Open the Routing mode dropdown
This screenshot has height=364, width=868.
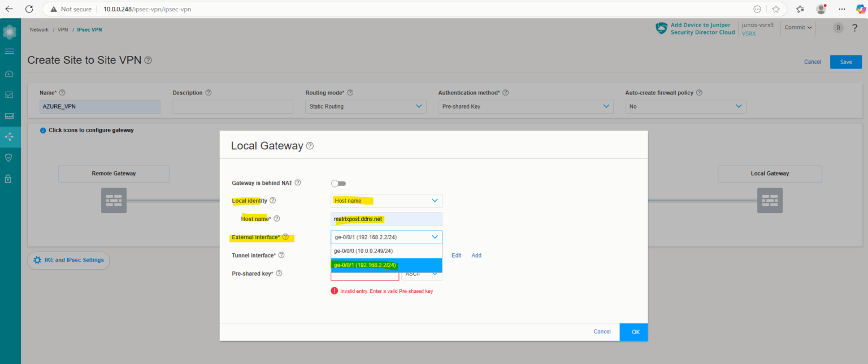coord(365,106)
